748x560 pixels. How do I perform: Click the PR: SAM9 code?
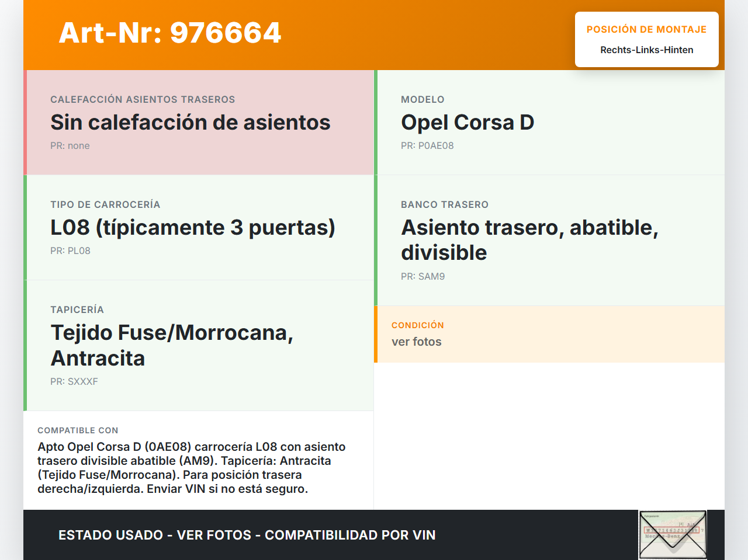tap(423, 277)
